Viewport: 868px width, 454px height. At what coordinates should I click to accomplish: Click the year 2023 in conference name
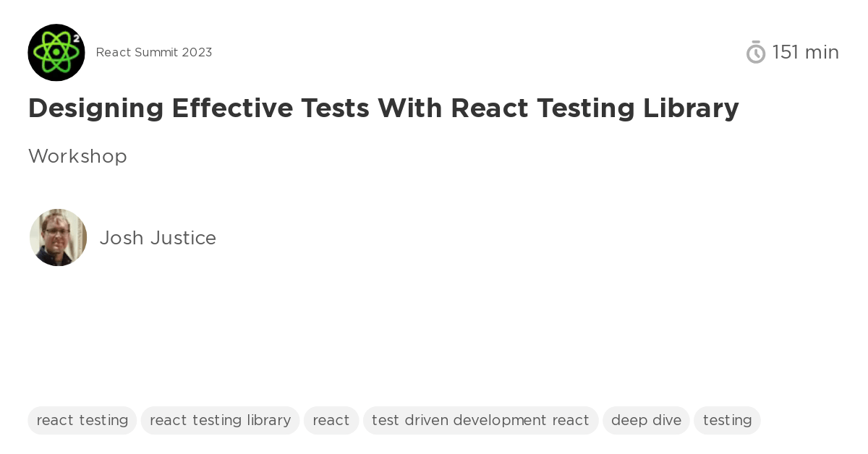pos(197,52)
